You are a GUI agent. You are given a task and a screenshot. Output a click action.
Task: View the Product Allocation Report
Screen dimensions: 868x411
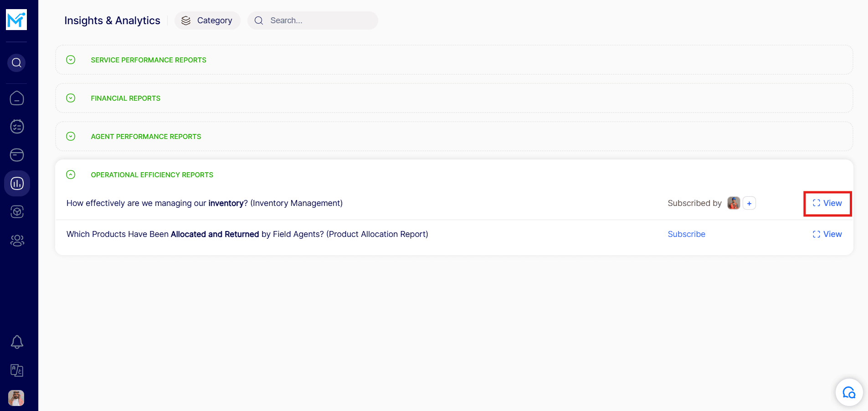(827, 234)
